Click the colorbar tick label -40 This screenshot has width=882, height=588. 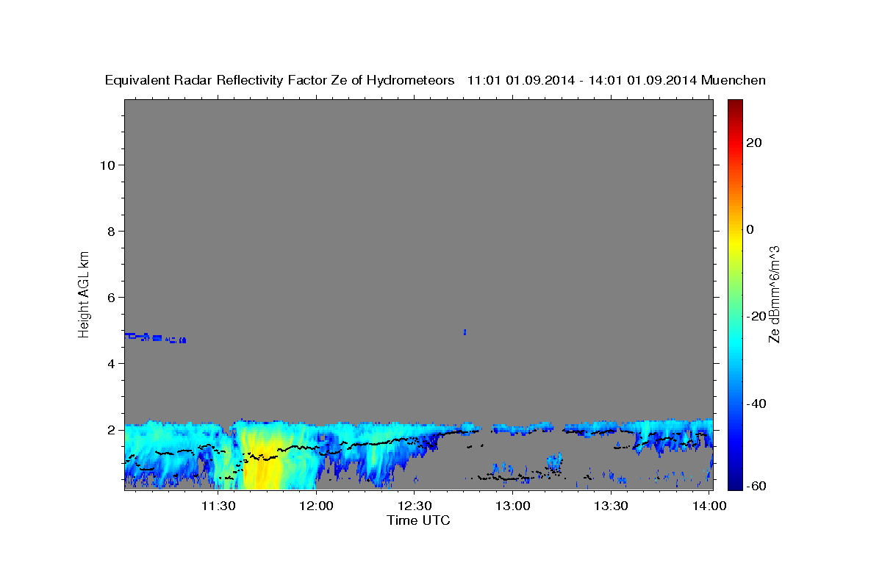pyautogui.click(x=757, y=404)
